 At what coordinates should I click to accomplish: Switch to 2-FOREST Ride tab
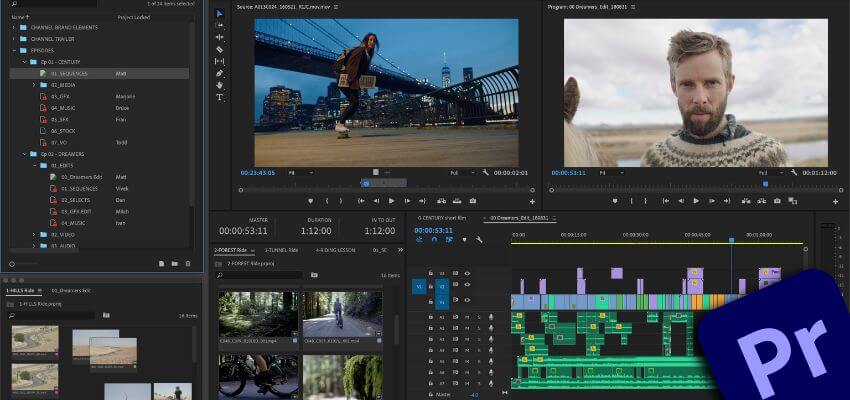point(230,250)
